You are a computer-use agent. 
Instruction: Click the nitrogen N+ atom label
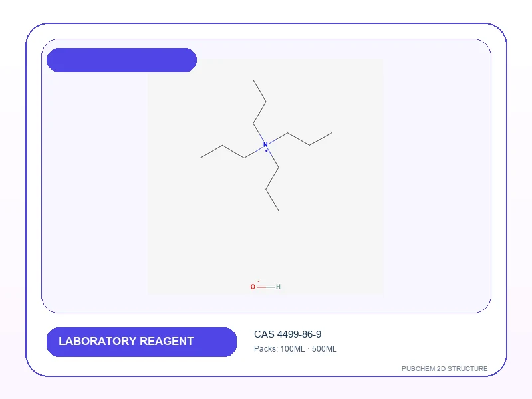pos(265,146)
